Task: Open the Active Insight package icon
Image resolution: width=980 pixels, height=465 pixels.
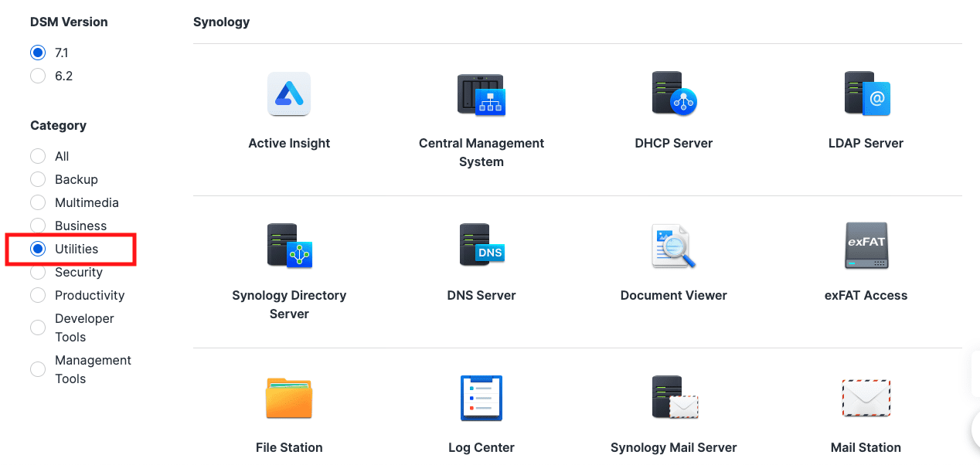Action: pyautogui.click(x=289, y=94)
